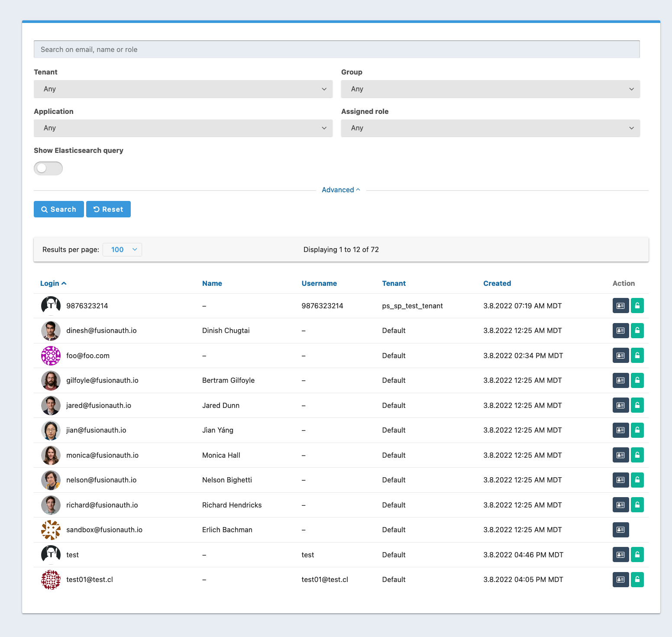Screen dimensions: 672x637
Task: Open manage icon for gilfoyle@fusionauth.io
Action: coord(620,380)
